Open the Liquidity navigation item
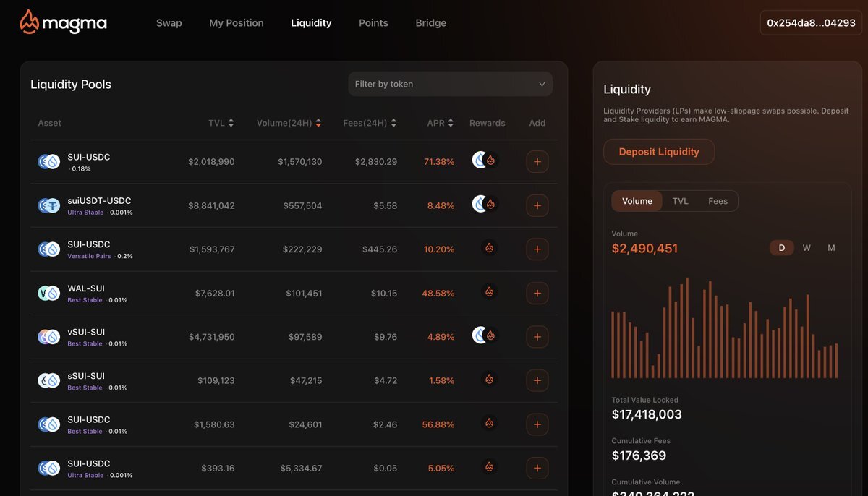The width and height of the screenshot is (868, 496). click(x=311, y=23)
